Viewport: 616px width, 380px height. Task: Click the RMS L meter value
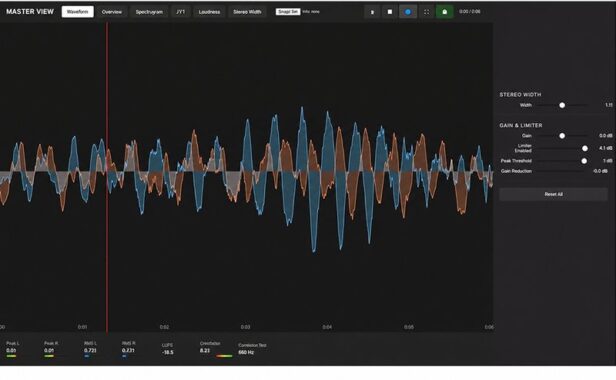coord(90,351)
